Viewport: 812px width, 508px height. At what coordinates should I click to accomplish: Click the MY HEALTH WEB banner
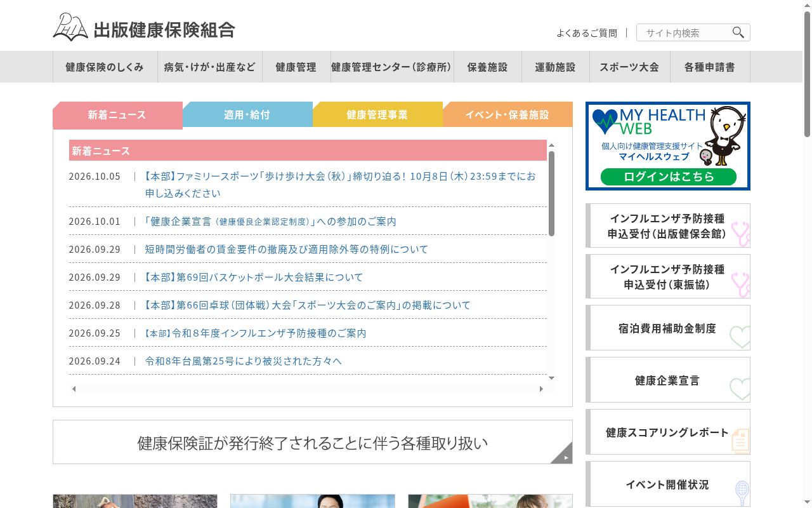point(668,146)
